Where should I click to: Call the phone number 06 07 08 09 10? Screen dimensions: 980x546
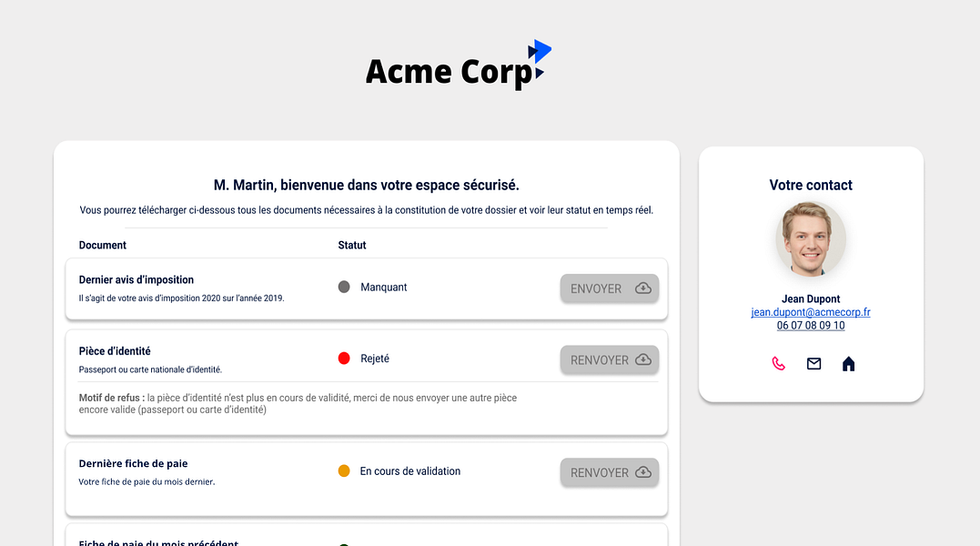tap(811, 326)
